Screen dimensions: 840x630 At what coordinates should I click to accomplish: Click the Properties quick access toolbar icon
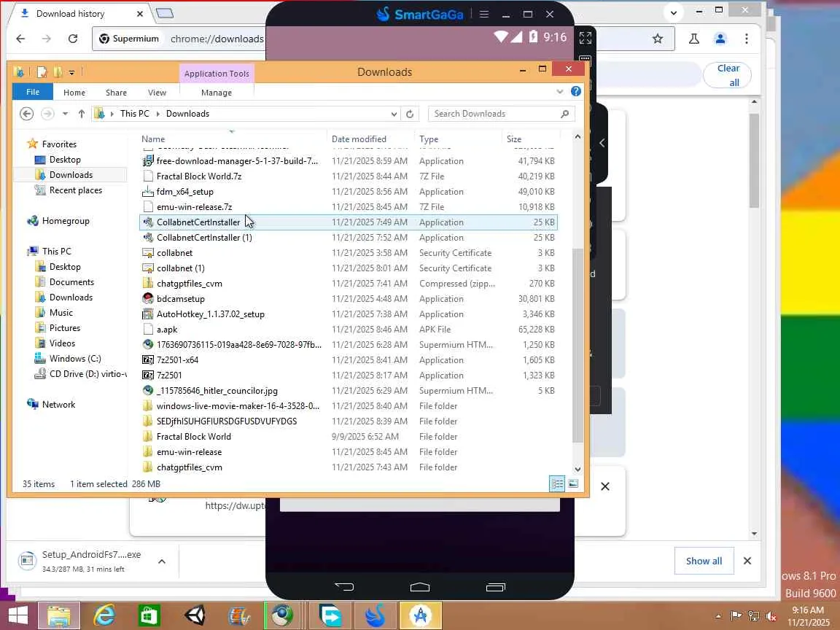pos(42,71)
